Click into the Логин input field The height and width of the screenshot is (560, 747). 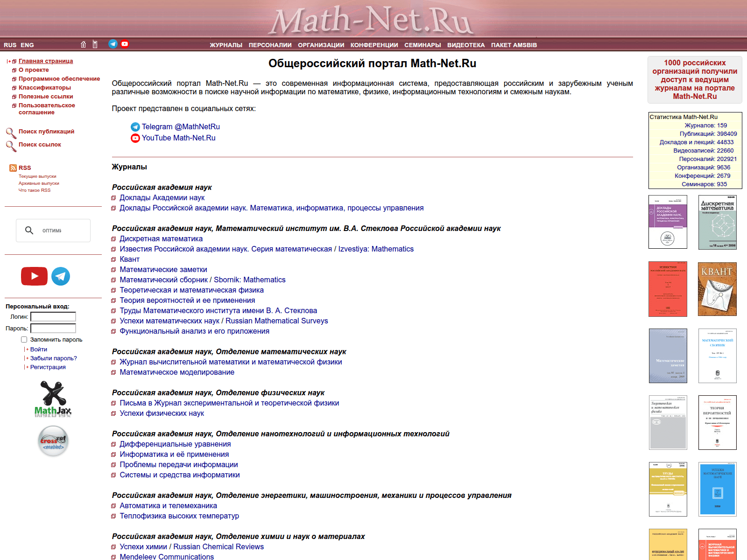click(53, 317)
